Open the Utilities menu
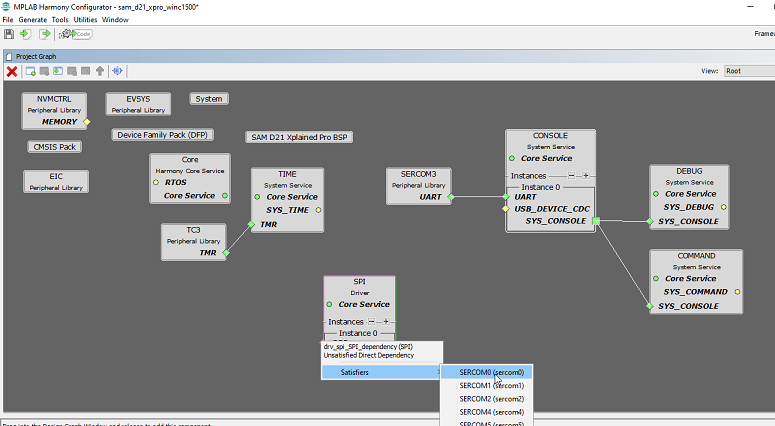 [85, 20]
